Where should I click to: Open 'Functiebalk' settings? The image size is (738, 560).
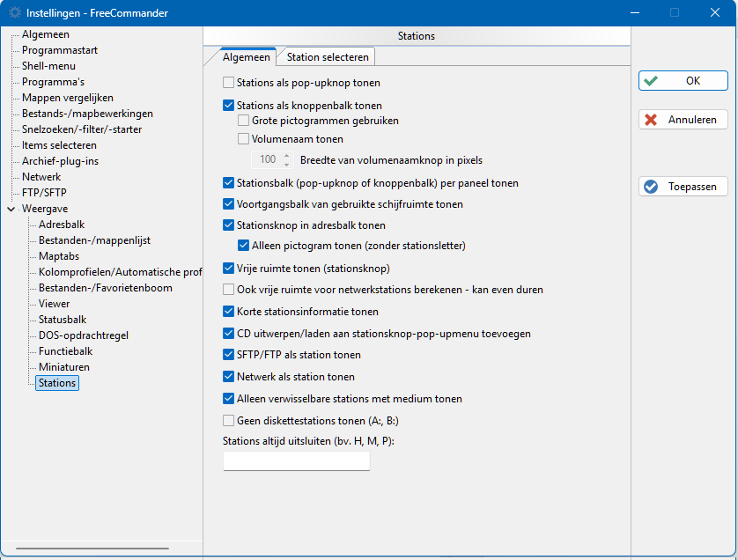coord(65,351)
